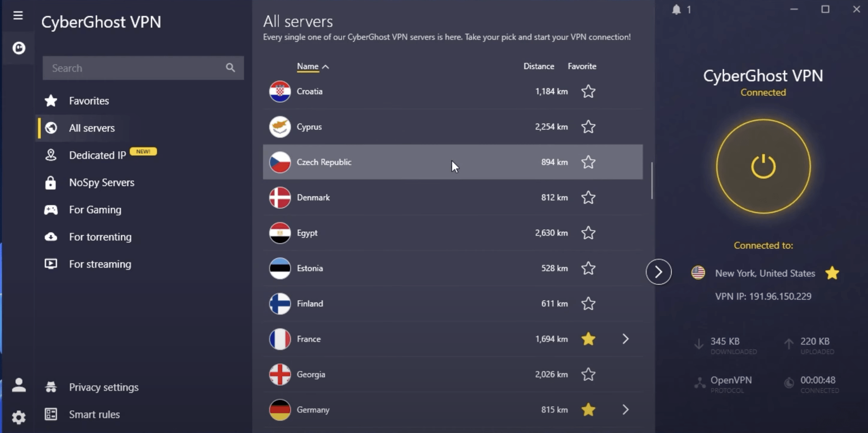Expand France server locations chevron
Image resolution: width=868 pixels, height=433 pixels.
click(x=625, y=339)
